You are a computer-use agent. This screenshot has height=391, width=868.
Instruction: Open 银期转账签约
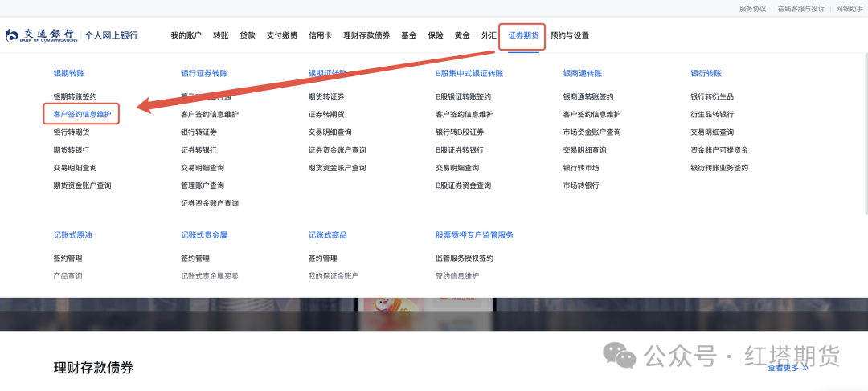76,97
